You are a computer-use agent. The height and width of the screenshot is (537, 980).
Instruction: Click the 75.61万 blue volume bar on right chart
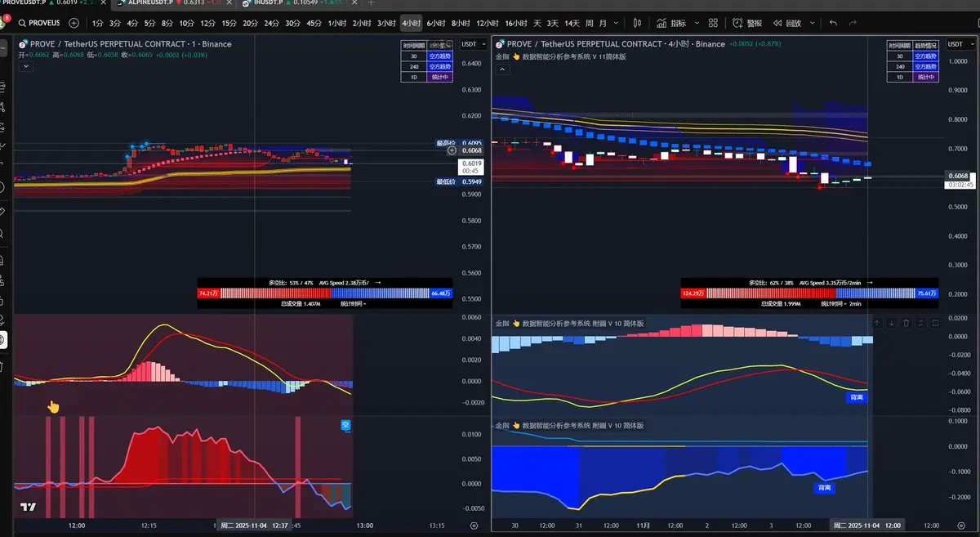[925, 293]
